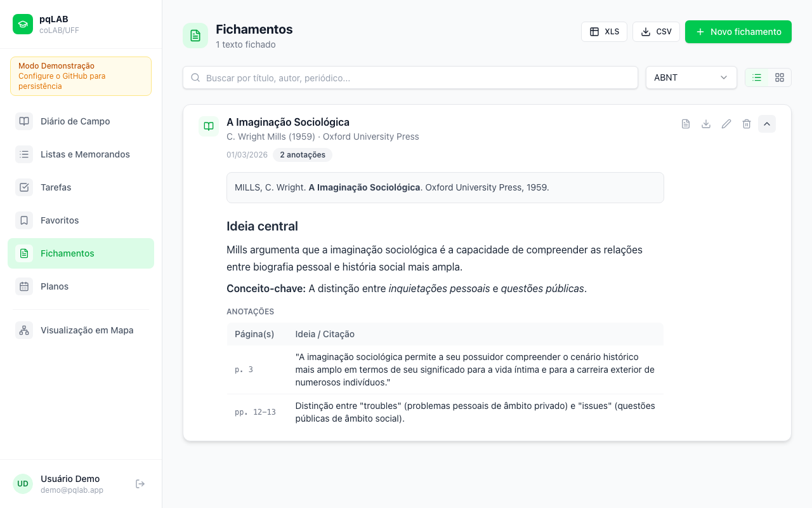Collapse the A Imaginação Sociológica card
Screen dimensions: 812x508
tap(767, 124)
